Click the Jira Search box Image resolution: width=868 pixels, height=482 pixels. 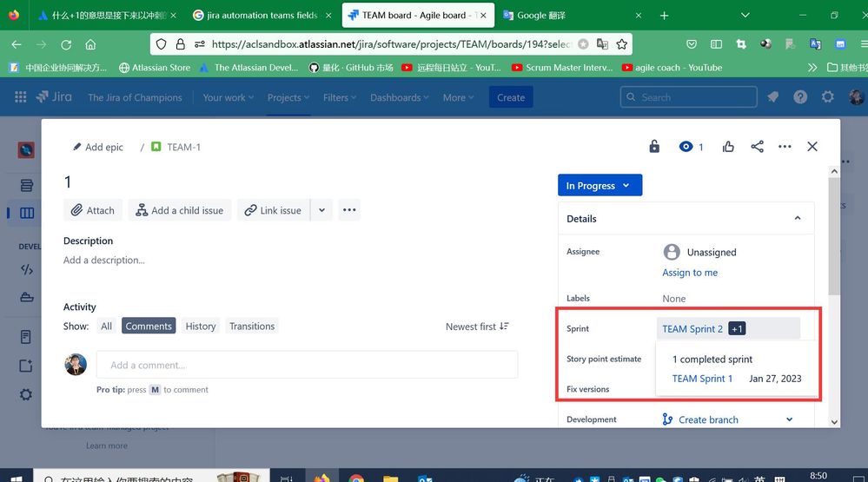tap(689, 97)
